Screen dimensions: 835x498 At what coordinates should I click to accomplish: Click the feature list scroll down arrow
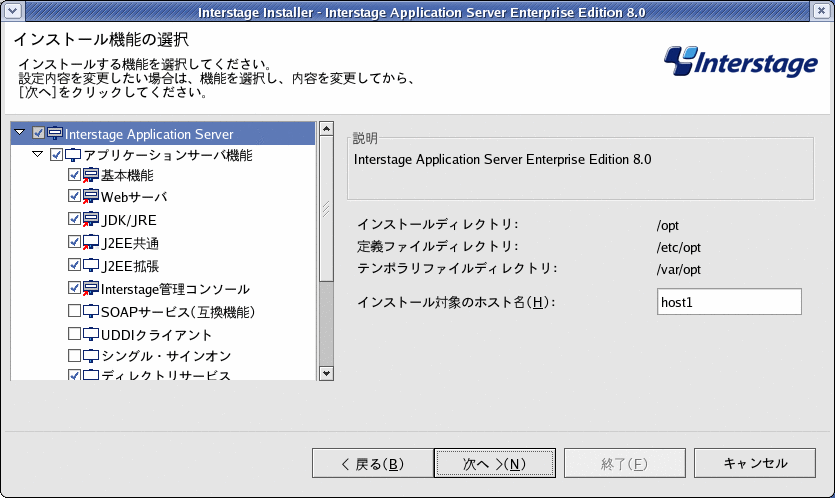[x=326, y=373]
